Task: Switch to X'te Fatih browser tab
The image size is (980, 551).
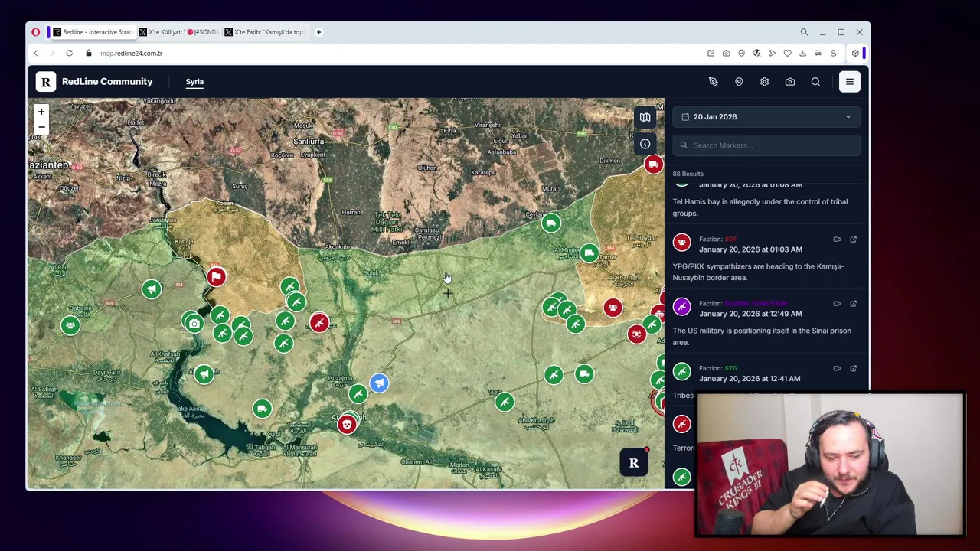Action: 265,32
